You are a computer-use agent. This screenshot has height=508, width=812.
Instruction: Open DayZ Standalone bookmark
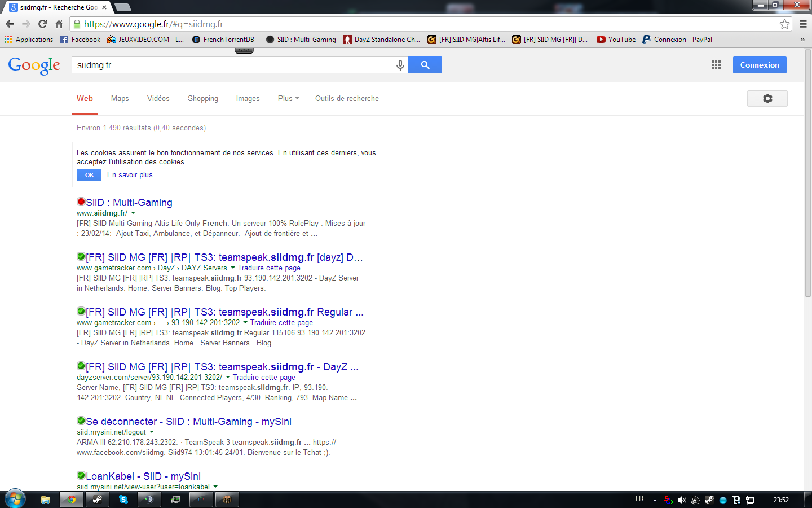(x=382, y=40)
